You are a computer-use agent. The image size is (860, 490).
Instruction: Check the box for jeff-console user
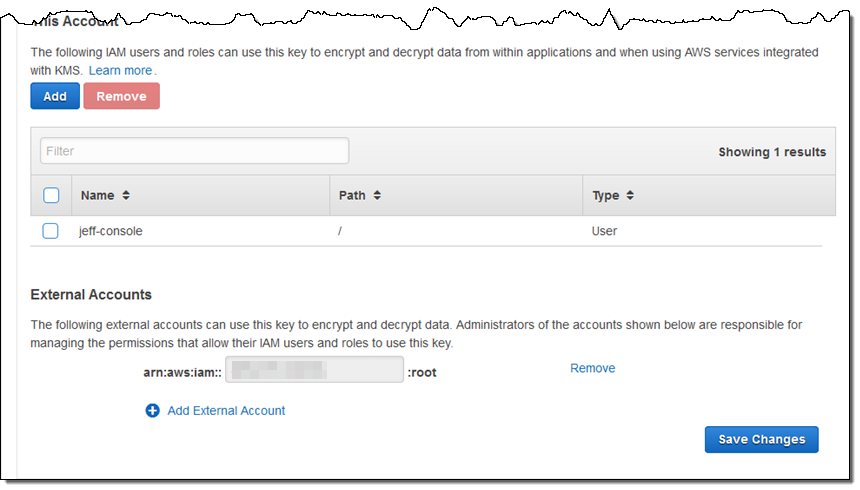tap(51, 231)
